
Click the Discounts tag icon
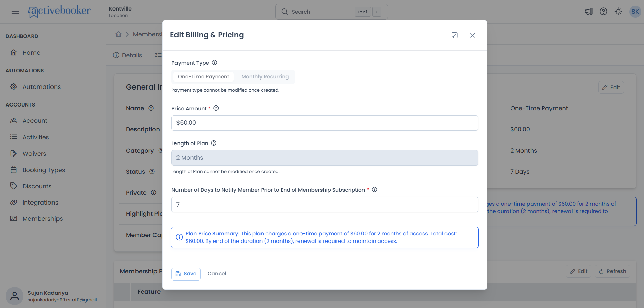tap(14, 186)
